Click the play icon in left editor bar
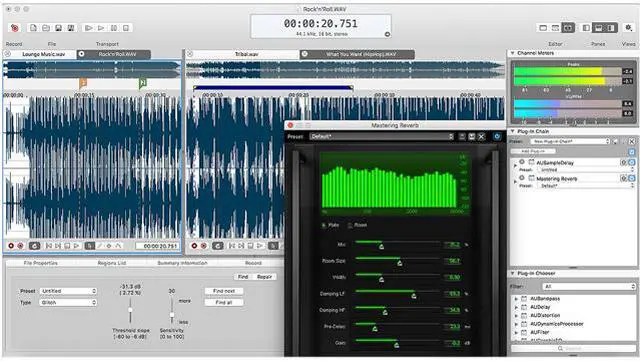This screenshot has width=640, height=361. 76,246
